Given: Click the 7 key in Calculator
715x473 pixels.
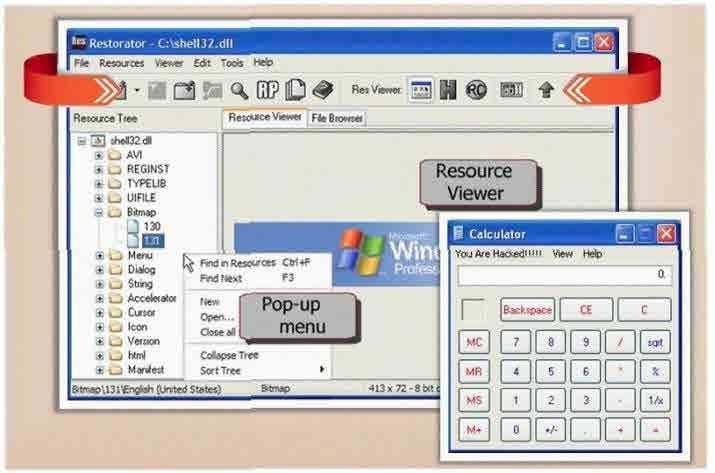Looking at the screenshot, I should 516,343.
